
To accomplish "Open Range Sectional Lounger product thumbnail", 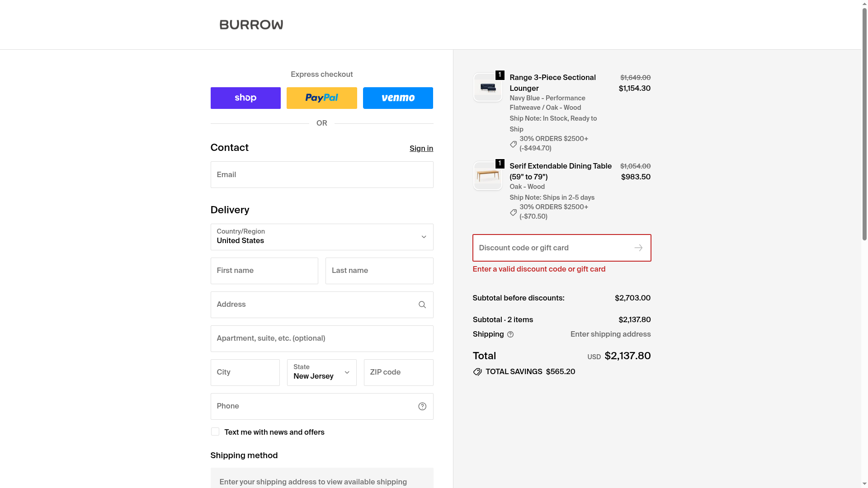I will pyautogui.click(x=487, y=88).
